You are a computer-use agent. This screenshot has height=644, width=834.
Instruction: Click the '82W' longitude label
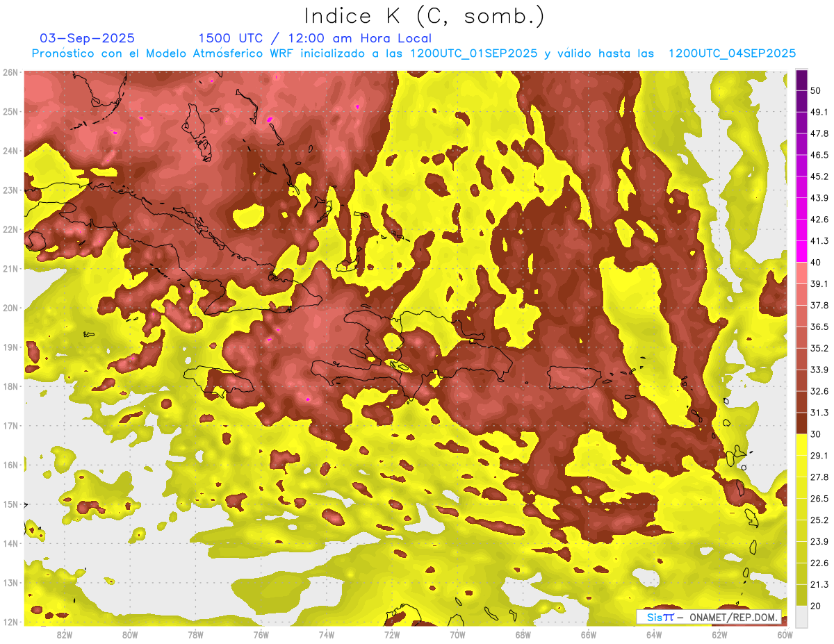click(65, 635)
